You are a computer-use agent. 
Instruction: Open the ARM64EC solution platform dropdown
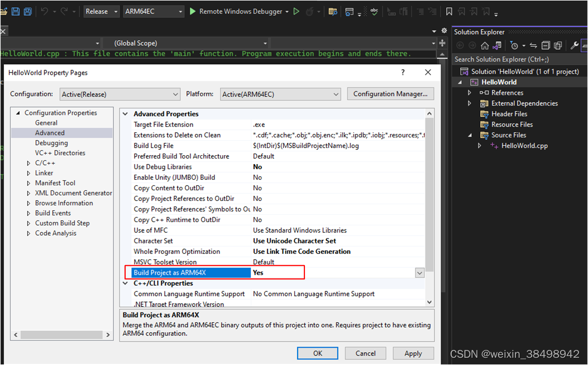click(154, 12)
